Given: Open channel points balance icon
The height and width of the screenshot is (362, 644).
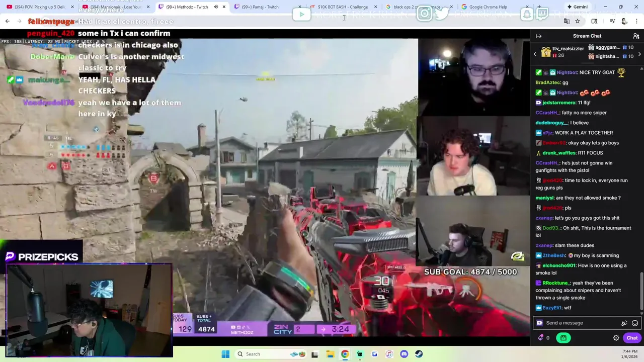Looking at the screenshot, I should click(x=543, y=338).
